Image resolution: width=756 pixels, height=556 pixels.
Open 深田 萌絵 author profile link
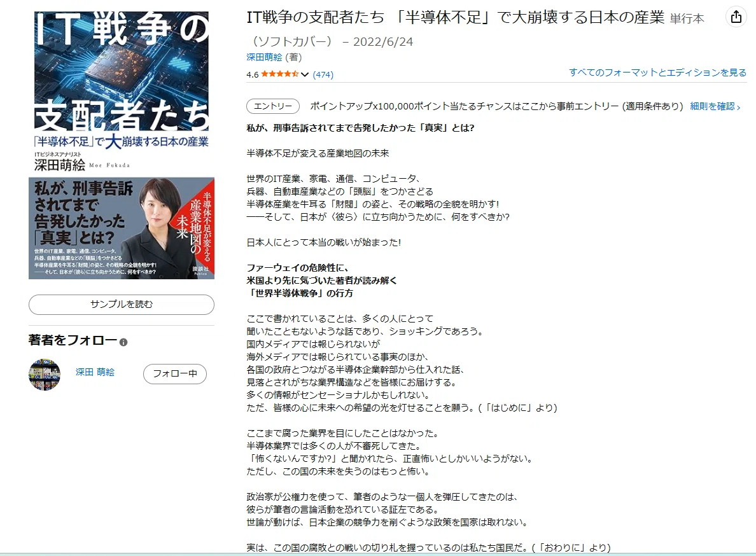click(95, 372)
